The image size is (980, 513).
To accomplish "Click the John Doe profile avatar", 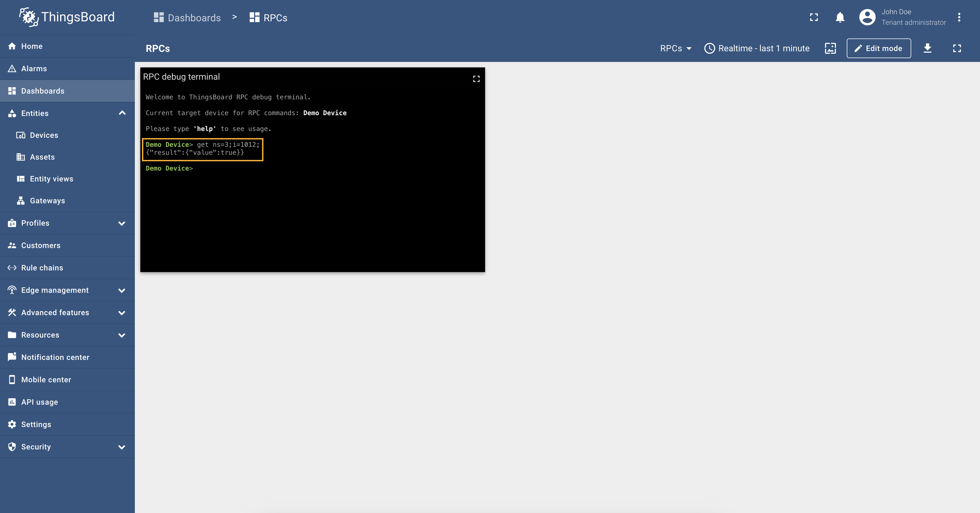I will (867, 17).
